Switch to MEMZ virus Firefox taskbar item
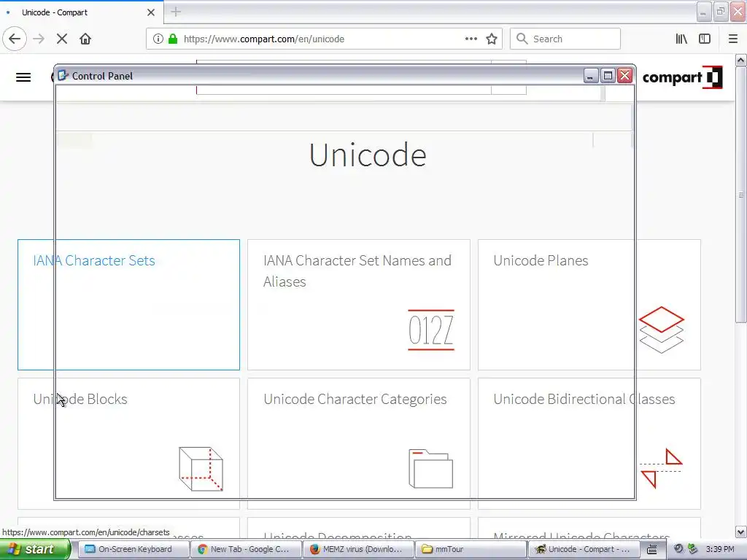This screenshot has height=560, width=747. (358, 549)
